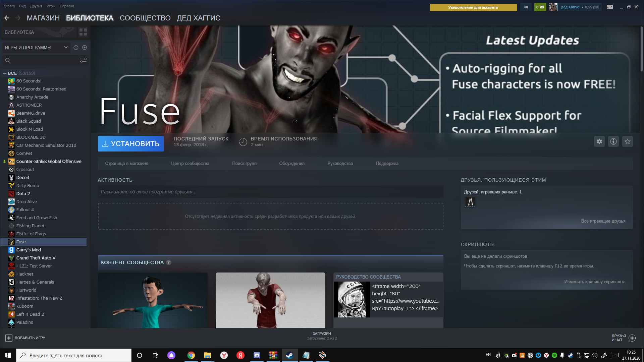
Task: Click the activity post input field
Action: pyautogui.click(x=270, y=192)
